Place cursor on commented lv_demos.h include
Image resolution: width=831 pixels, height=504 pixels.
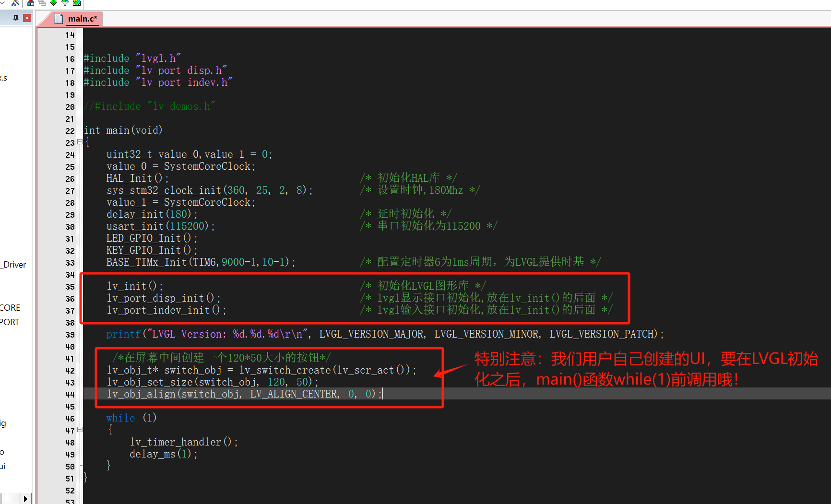(x=150, y=106)
